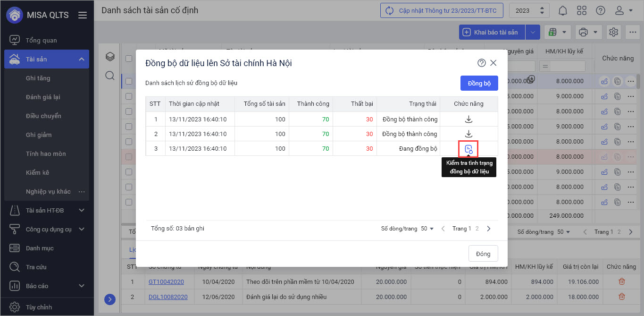Open the Excel export dropdown arrow
Image resolution: width=644 pixels, height=316 pixels.
click(x=564, y=32)
